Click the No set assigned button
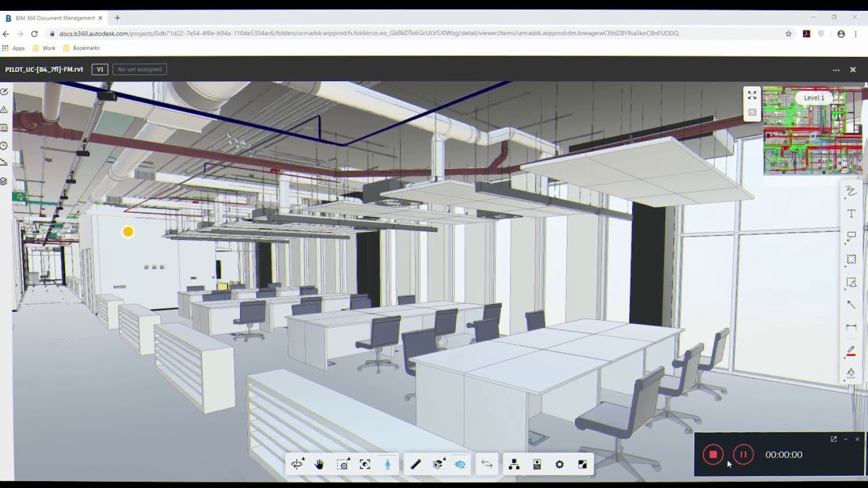Image resolution: width=868 pixels, height=488 pixels. tap(140, 69)
